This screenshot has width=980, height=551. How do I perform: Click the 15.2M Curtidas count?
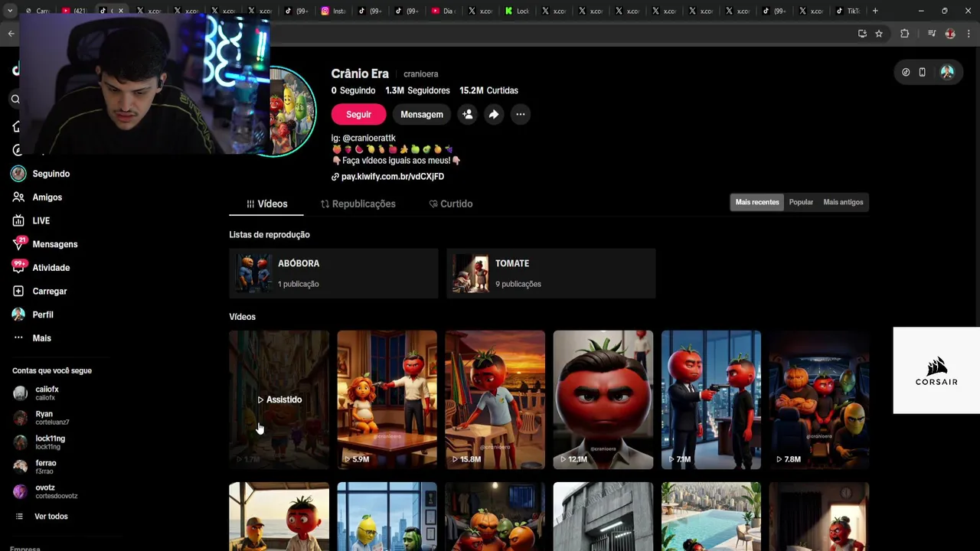488,90
